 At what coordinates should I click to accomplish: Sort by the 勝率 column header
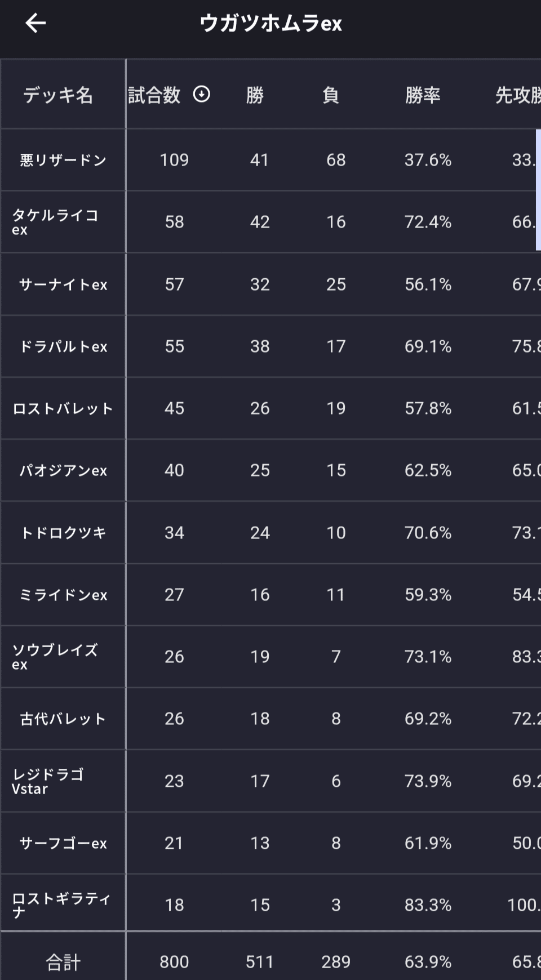(423, 95)
